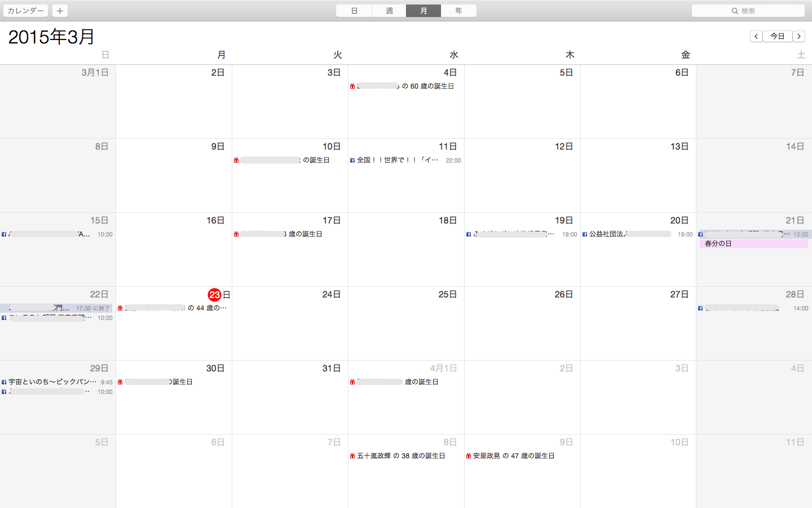Click the gift icon on 30日 event
The image size is (812, 508).
[120, 382]
